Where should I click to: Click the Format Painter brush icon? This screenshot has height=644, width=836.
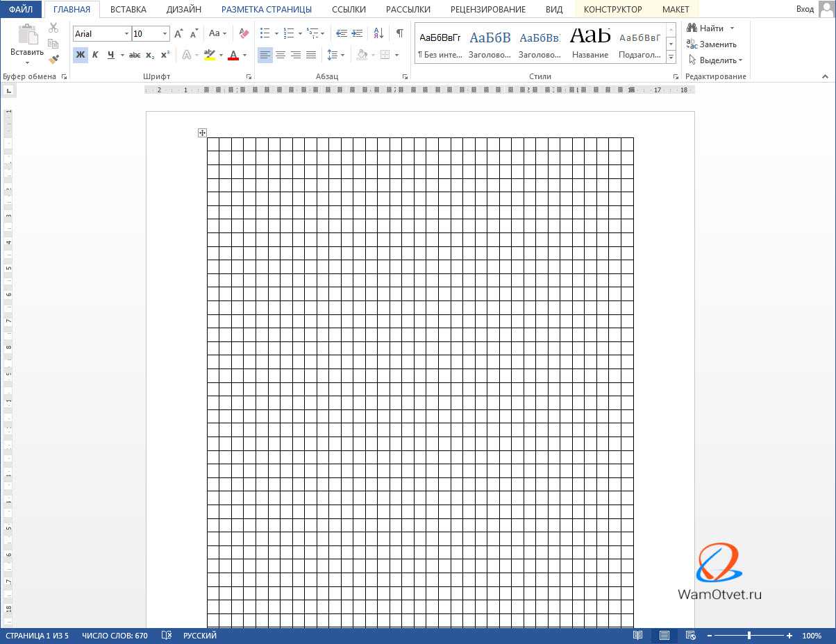tap(53, 60)
